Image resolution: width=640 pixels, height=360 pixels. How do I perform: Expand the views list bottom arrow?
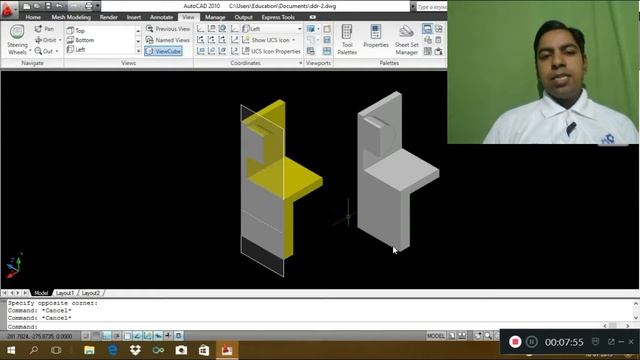[138, 51]
